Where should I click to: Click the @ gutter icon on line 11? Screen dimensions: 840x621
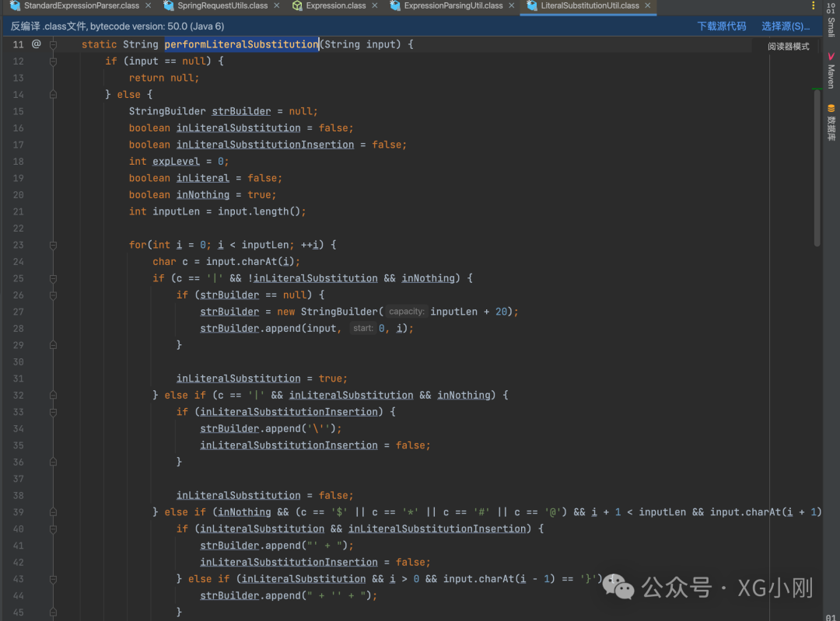[36, 44]
